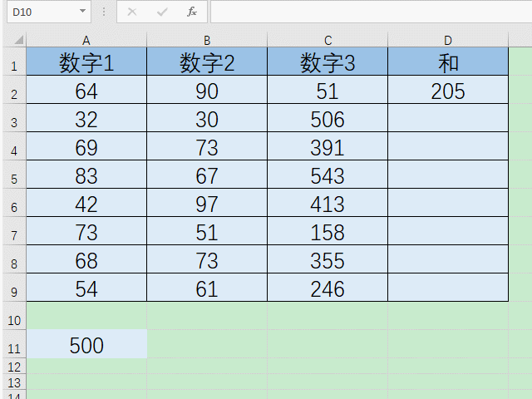532x399 pixels.
Task: Select cell A7 containing 73
Action: (x=86, y=231)
